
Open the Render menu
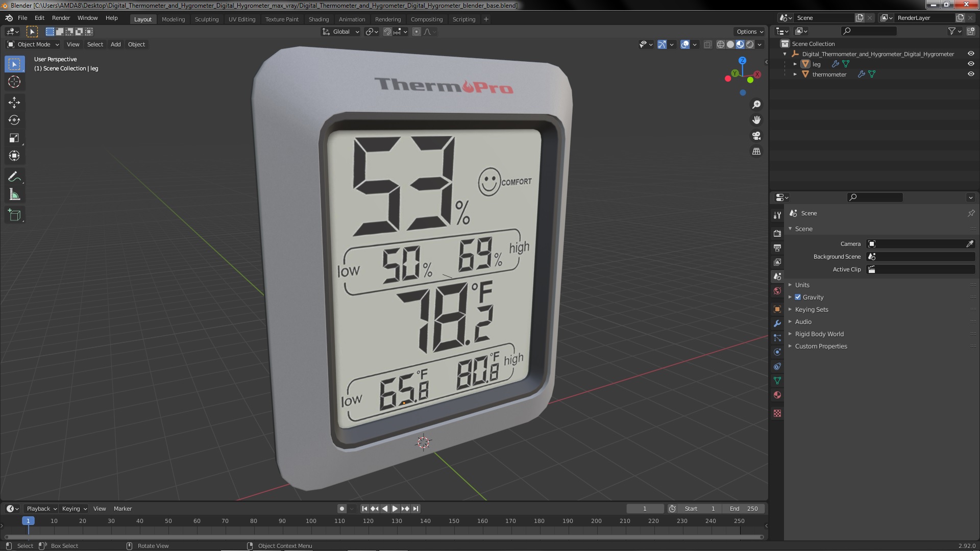[x=61, y=18]
